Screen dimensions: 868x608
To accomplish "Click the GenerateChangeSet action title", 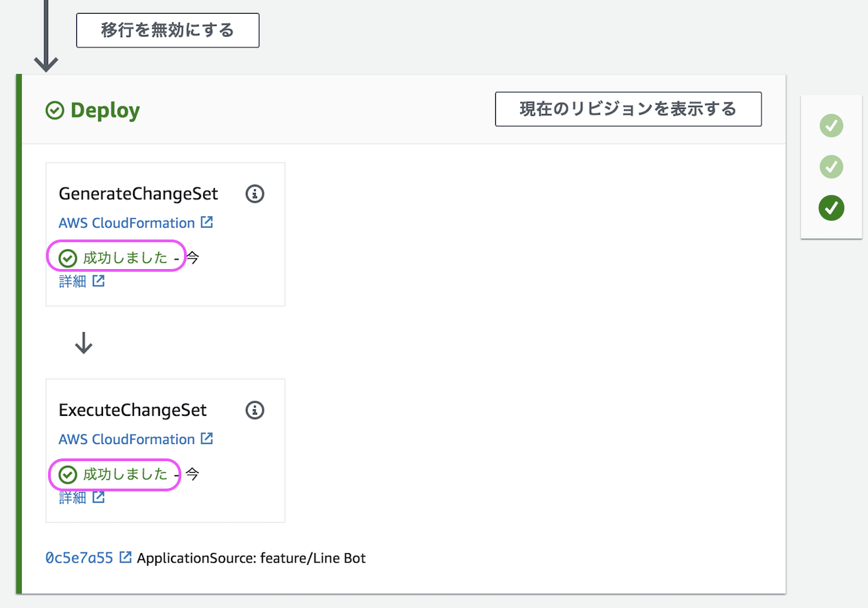I will (138, 194).
